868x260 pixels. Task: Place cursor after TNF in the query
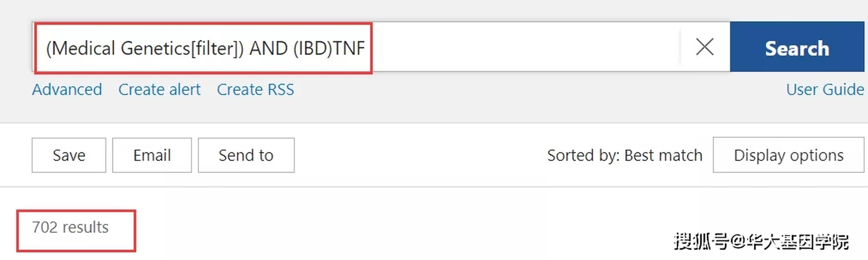365,48
